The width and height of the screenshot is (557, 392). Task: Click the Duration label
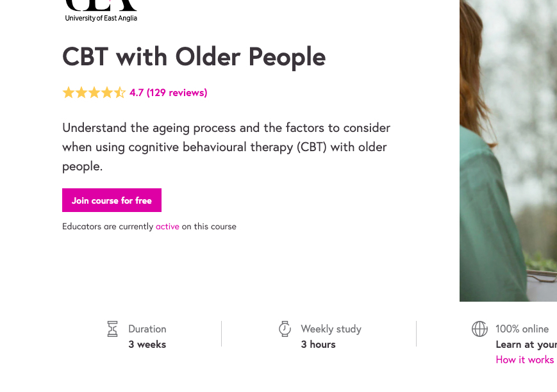pos(147,329)
